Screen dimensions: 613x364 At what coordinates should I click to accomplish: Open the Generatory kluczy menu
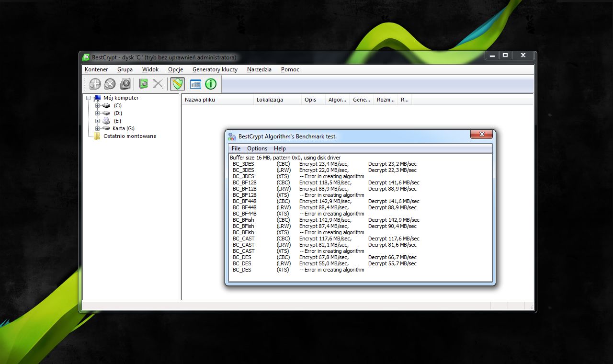(x=215, y=69)
